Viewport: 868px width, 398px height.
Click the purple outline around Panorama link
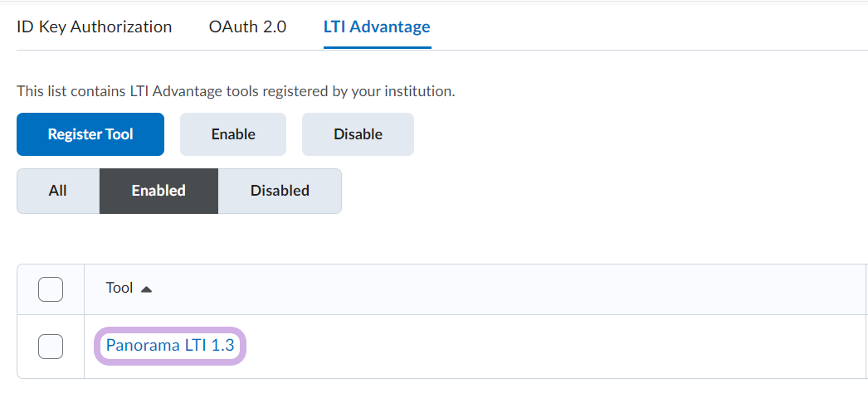245,347
